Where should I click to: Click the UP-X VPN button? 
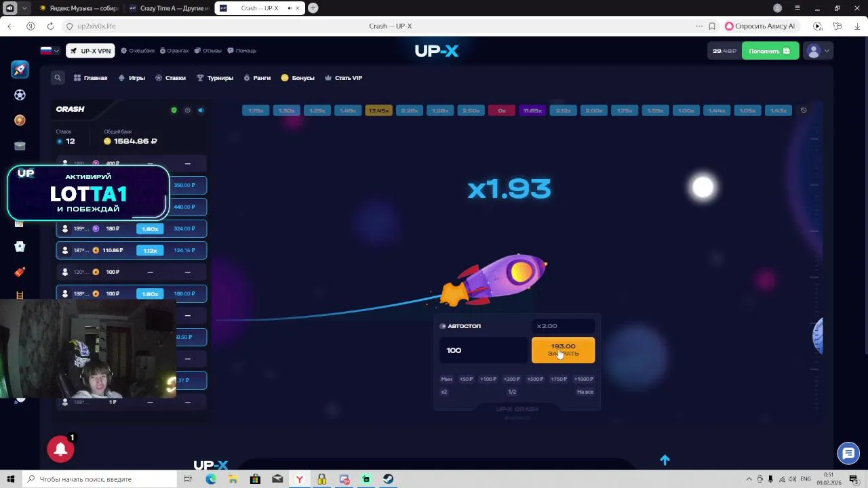click(x=90, y=51)
